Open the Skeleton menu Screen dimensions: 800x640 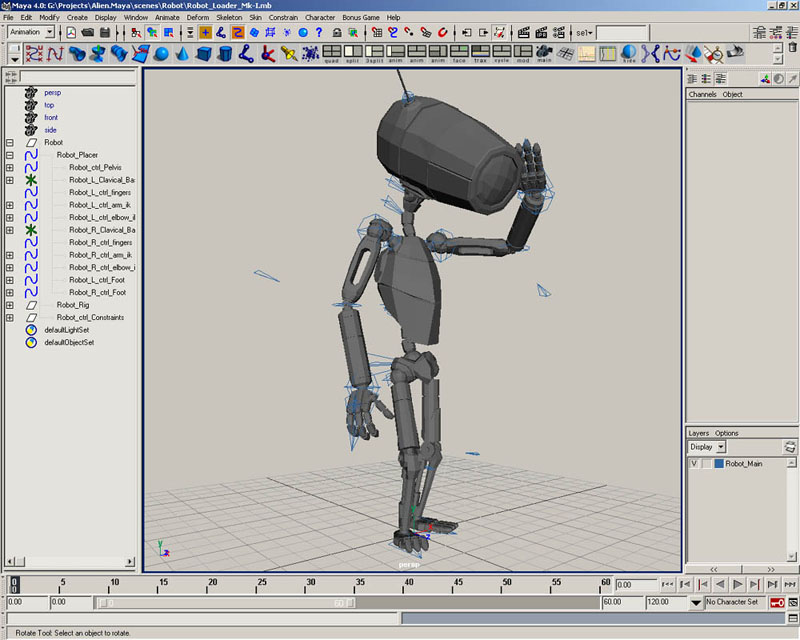pos(229,17)
